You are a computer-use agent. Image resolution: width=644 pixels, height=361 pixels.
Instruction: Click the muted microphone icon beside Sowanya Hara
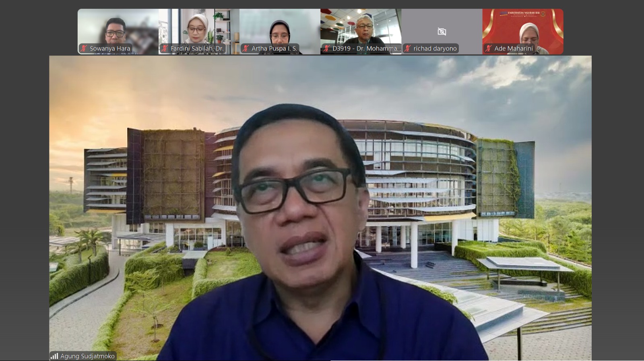pyautogui.click(x=84, y=48)
